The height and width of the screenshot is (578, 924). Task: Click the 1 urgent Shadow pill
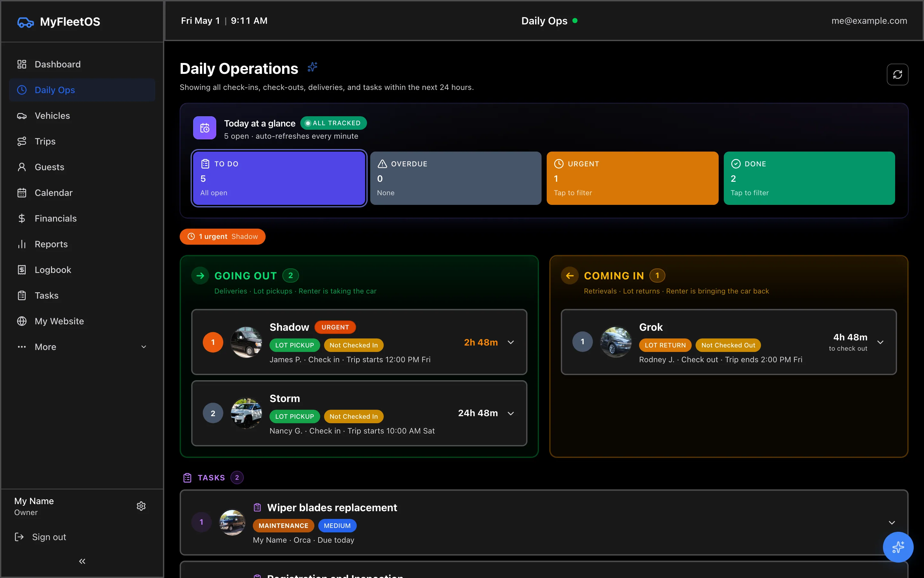[x=223, y=237]
